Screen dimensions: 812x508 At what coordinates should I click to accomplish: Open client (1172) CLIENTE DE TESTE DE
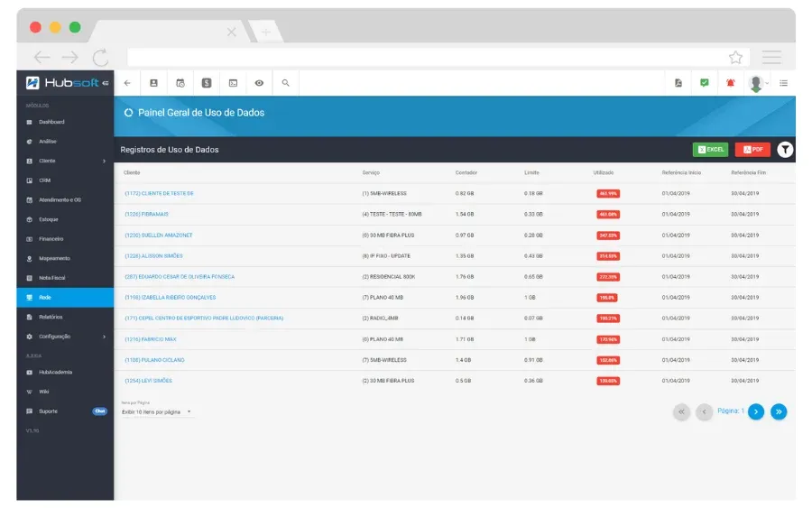click(x=159, y=194)
